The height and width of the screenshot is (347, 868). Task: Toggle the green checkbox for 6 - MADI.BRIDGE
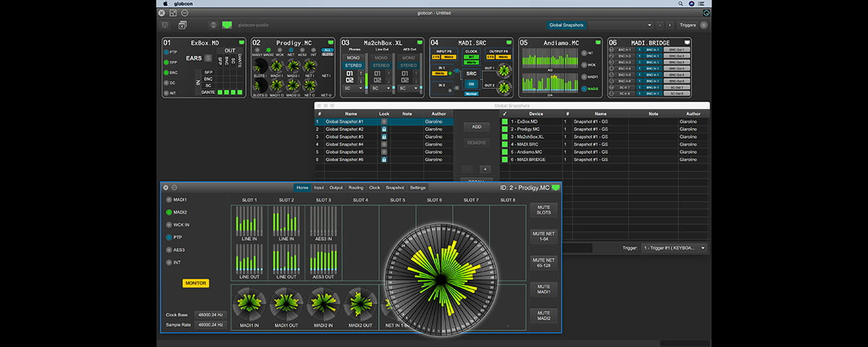505,159
